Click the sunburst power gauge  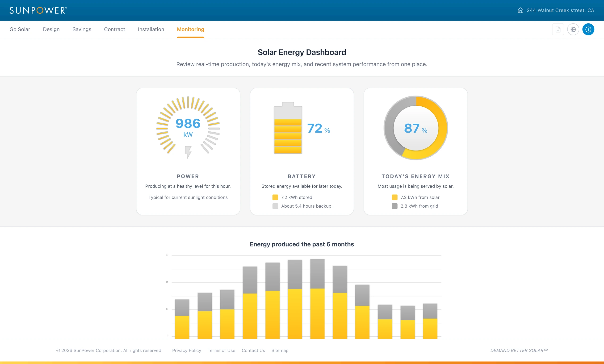[188, 126]
